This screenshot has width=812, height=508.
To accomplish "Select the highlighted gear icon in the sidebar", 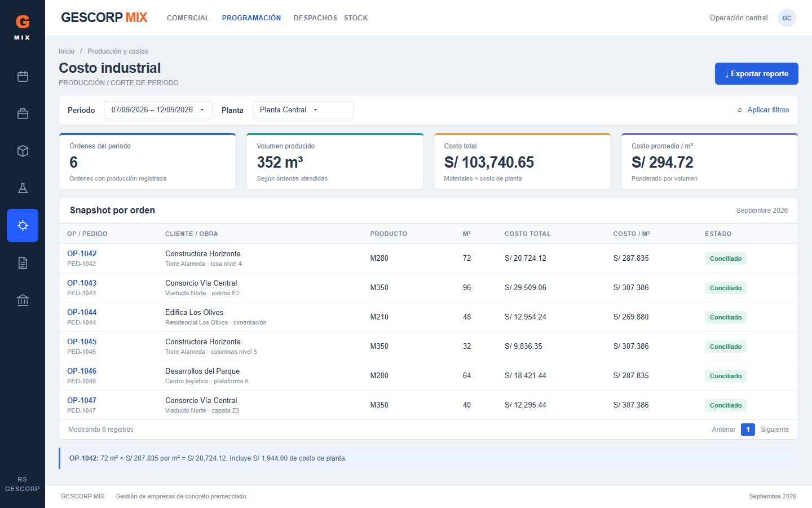I will pos(23,225).
